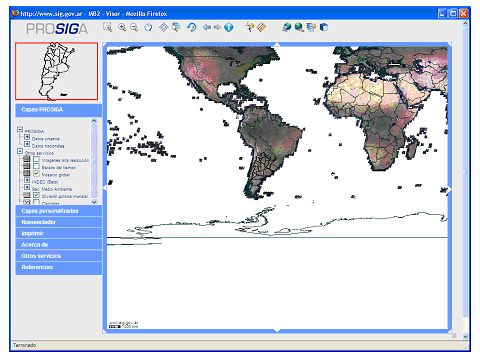Select the blue info identify tool
Image resolution: width=480 pixels, height=360 pixels.
tap(229, 27)
